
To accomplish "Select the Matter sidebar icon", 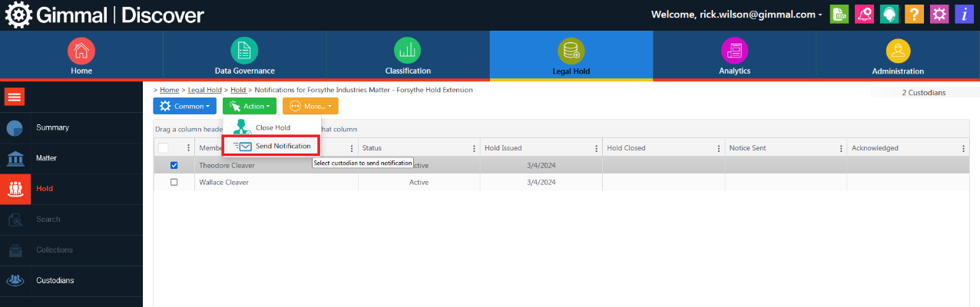I will point(15,158).
